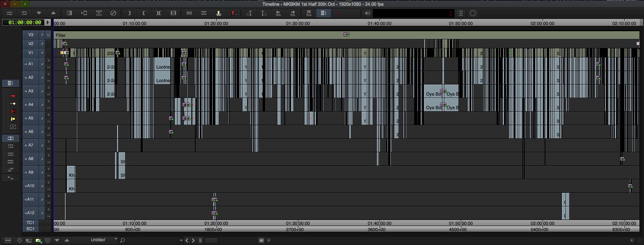
Task: Click the yellow Splice-In arrow icon
Action: point(219,13)
